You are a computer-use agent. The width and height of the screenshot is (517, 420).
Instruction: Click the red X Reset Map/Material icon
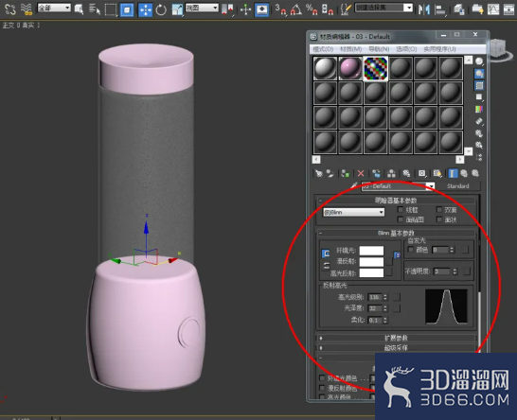(361, 173)
